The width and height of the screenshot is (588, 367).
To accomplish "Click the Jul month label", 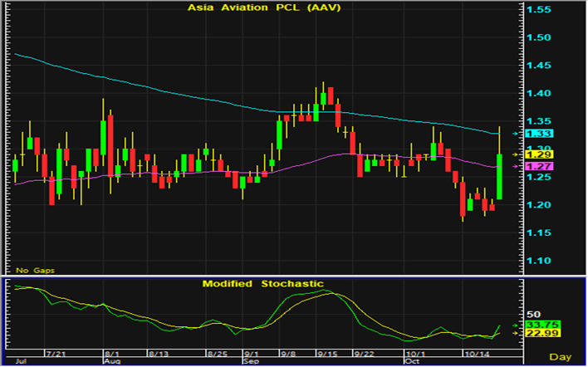I will pos(21,361).
